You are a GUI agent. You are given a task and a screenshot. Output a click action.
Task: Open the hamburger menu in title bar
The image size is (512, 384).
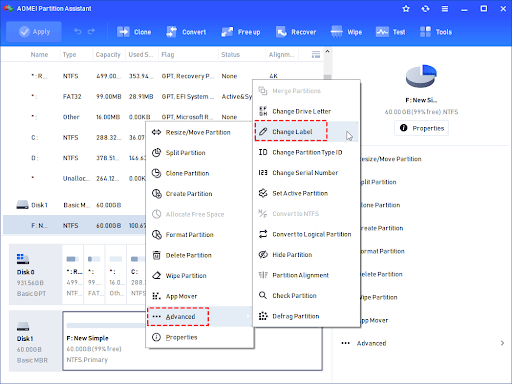[x=445, y=9]
